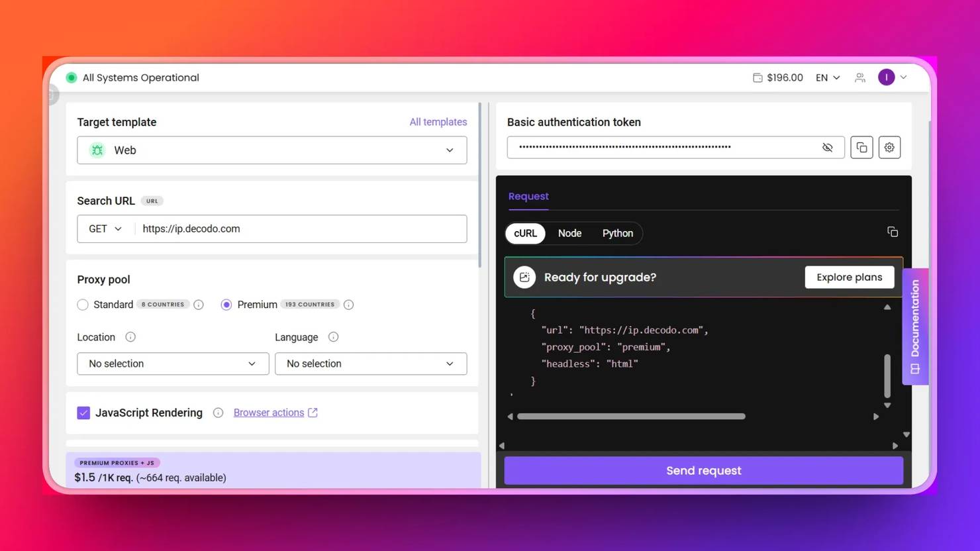Copy the basic authentication token
This screenshot has height=551, width=980.
(x=861, y=148)
